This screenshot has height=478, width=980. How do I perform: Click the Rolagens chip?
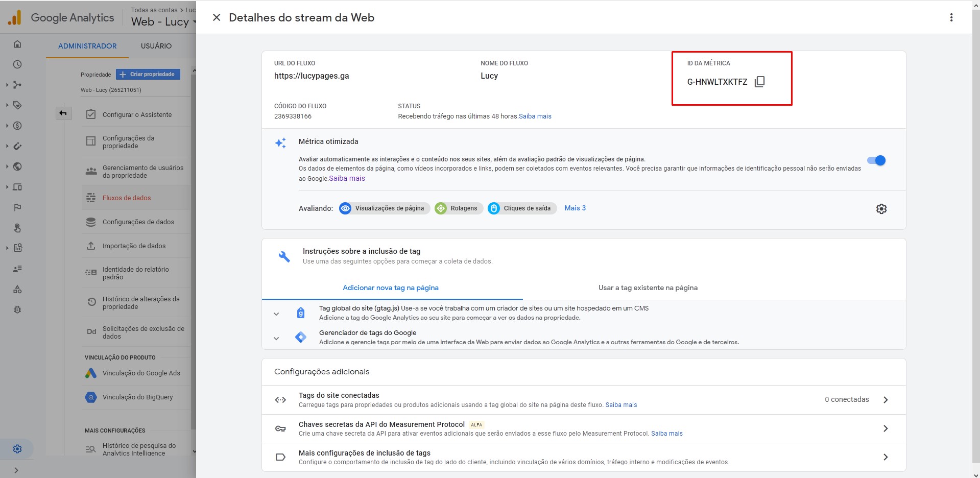point(458,208)
